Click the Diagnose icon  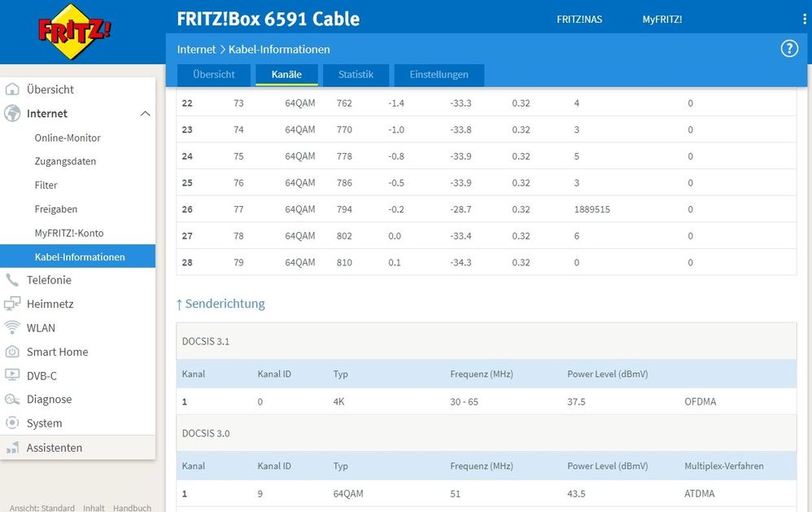(x=12, y=399)
